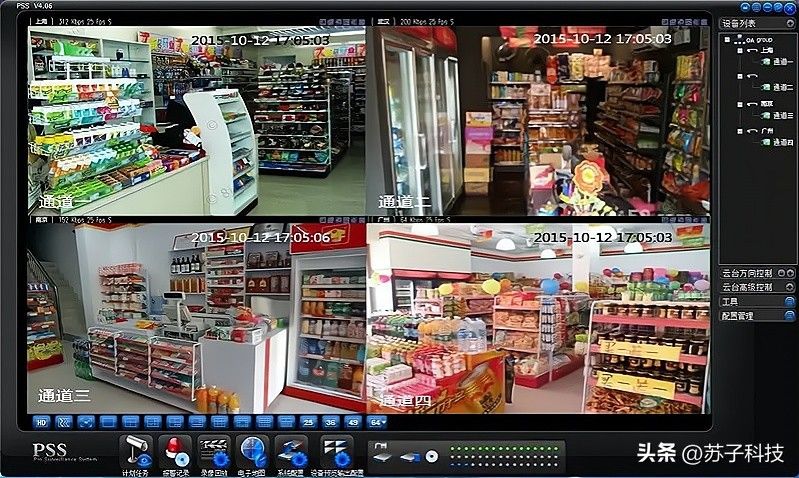Toggle the disc record icon in status panel
799x478 pixels.
point(432,456)
